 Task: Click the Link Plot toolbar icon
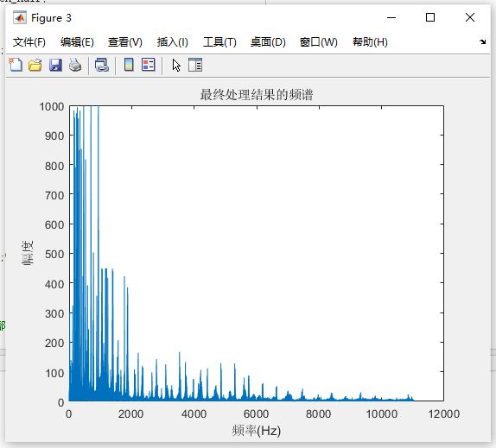point(102,65)
